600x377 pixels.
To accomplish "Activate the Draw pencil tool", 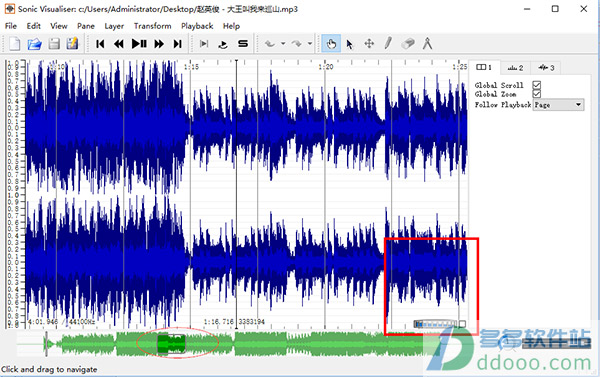I will coord(388,43).
